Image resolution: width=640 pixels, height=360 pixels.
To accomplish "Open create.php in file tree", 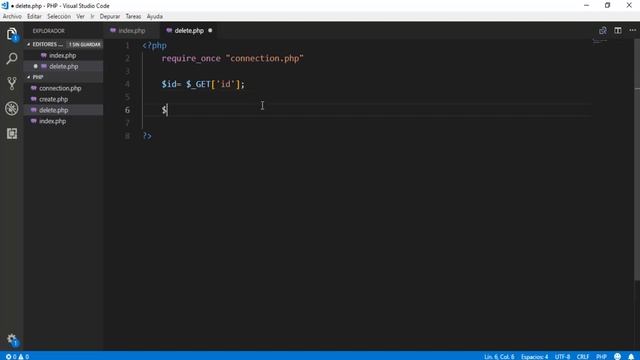I will [x=53, y=99].
